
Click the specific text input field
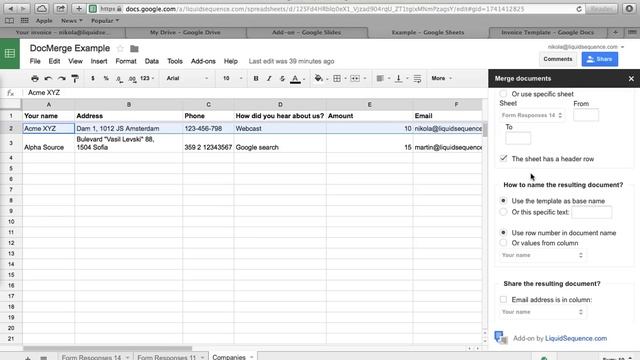click(x=591, y=212)
